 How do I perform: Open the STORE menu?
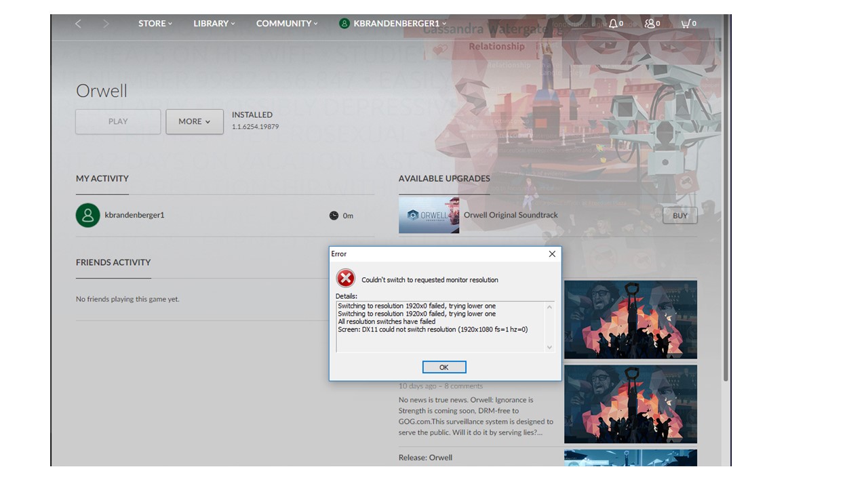click(155, 23)
